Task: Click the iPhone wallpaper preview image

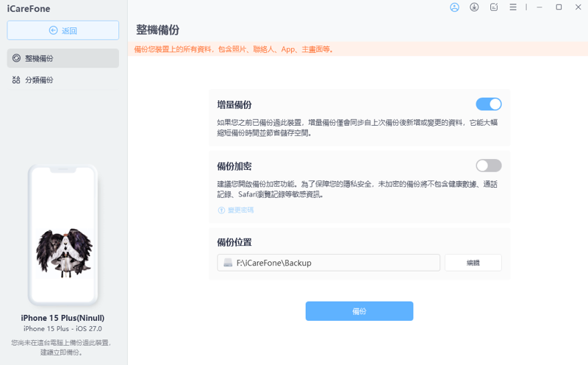Action: pos(64,252)
